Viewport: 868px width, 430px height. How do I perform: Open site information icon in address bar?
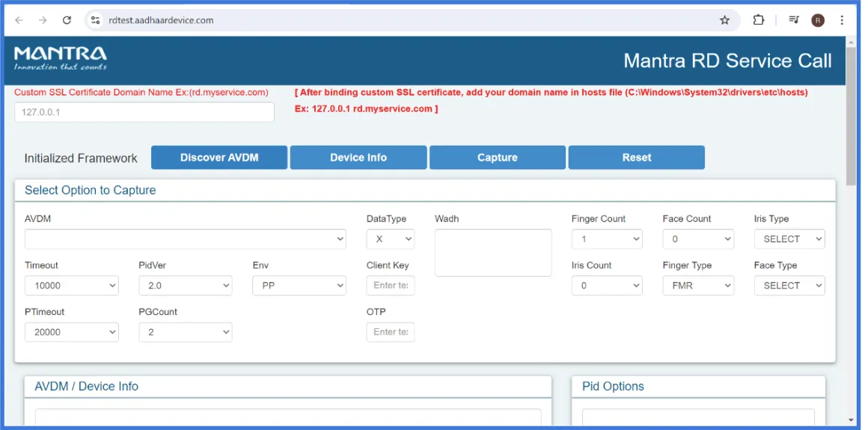point(95,20)
